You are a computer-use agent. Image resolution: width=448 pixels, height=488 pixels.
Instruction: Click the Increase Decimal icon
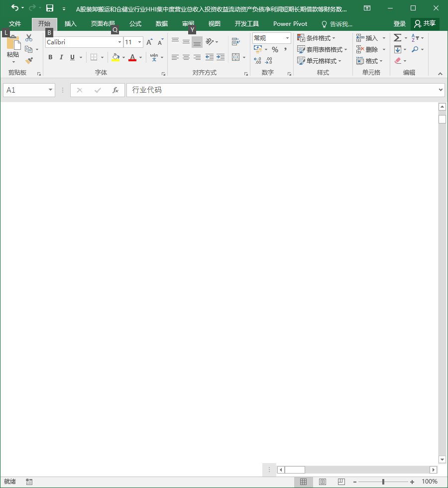(x=258, y=61)
